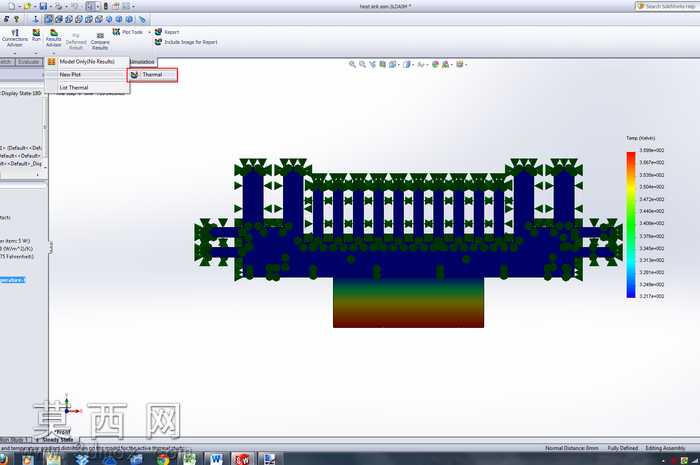The image size is (700, 465).
Task: Click the heated block in the thermal plot
Action: (408, 303)
